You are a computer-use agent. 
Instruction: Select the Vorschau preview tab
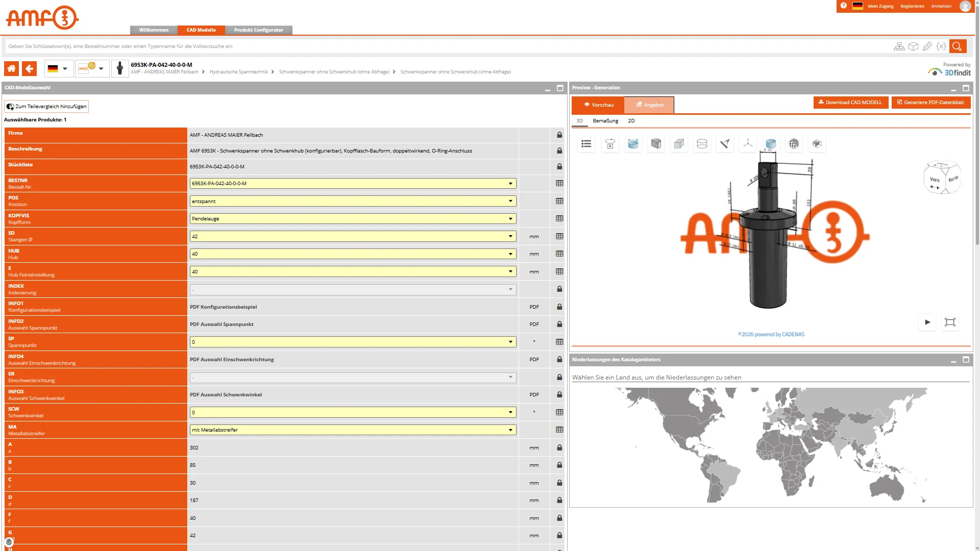point(598,105)
